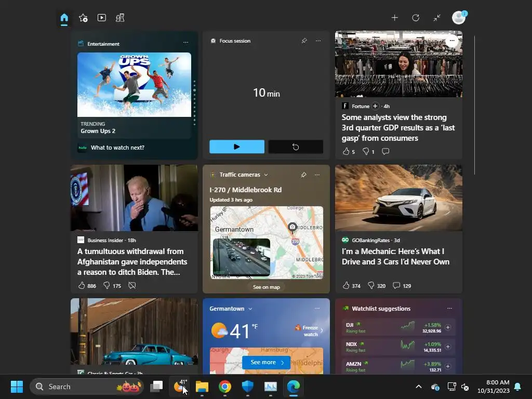Click the camera marker on the map
The width and height of the screenshot is (532, 399).
tap(292, 227)
